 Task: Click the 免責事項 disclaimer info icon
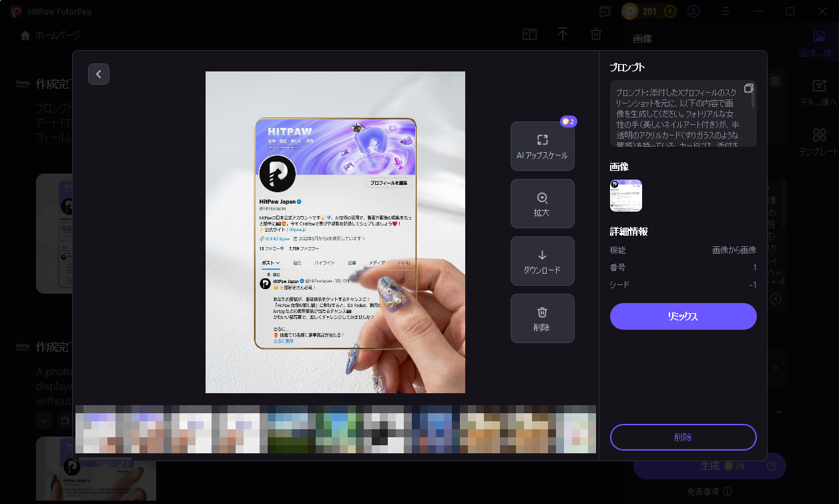(728, 491)
